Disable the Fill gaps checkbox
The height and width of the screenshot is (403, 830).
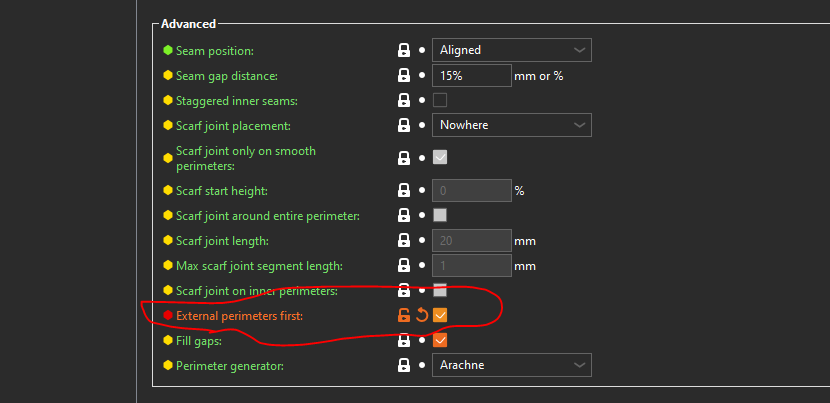click(440, 340)
